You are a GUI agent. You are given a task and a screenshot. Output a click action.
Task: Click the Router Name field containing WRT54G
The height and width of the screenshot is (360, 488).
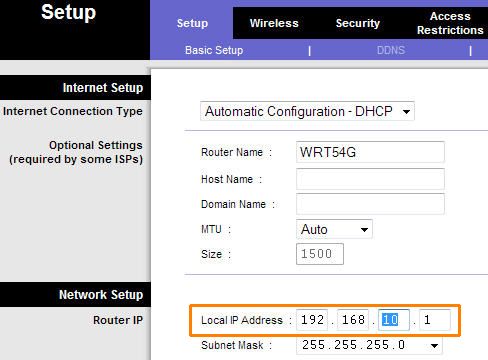[x=370, y=152]
